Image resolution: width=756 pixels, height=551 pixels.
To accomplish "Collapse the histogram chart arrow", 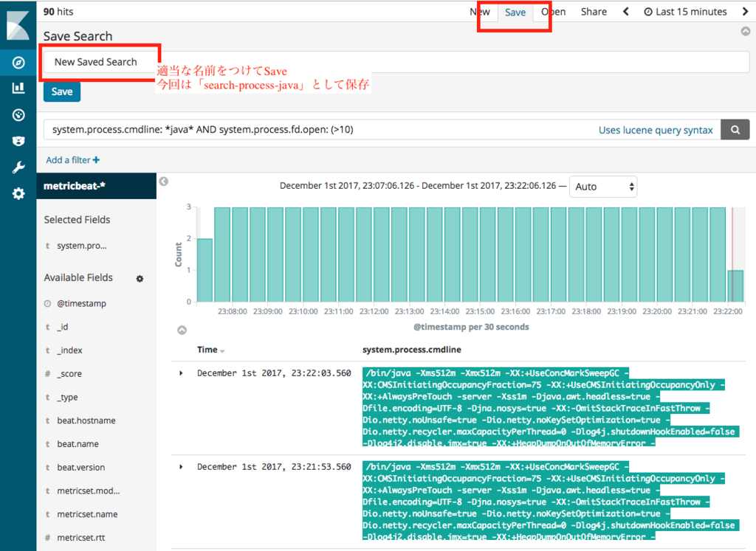I will (x=182, y=330).
